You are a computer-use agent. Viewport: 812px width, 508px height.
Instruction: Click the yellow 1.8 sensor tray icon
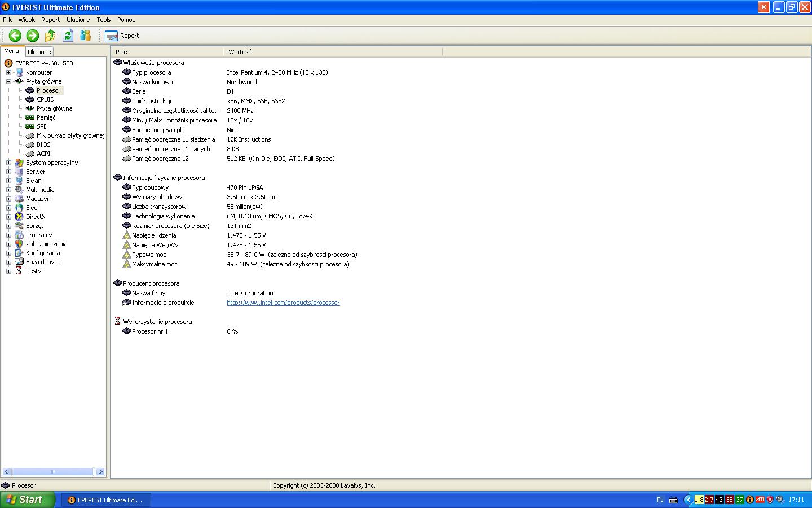pyautogui.click(x=699, y=500)
